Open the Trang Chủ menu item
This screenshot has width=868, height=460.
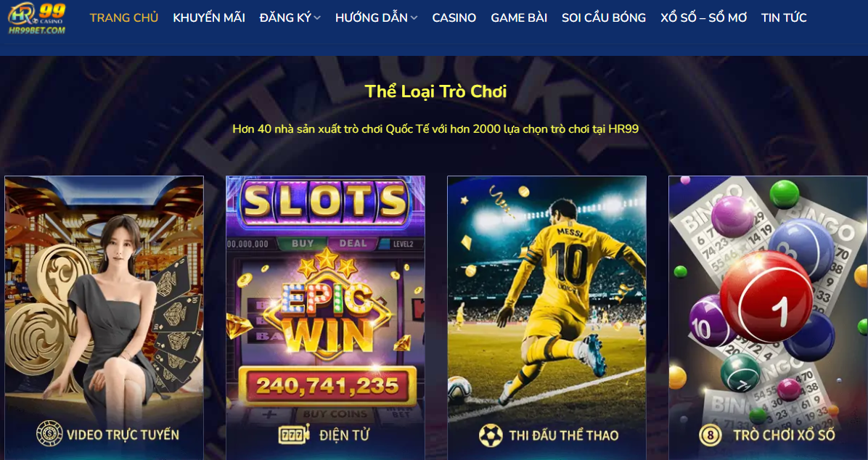(x=124, y=17)
